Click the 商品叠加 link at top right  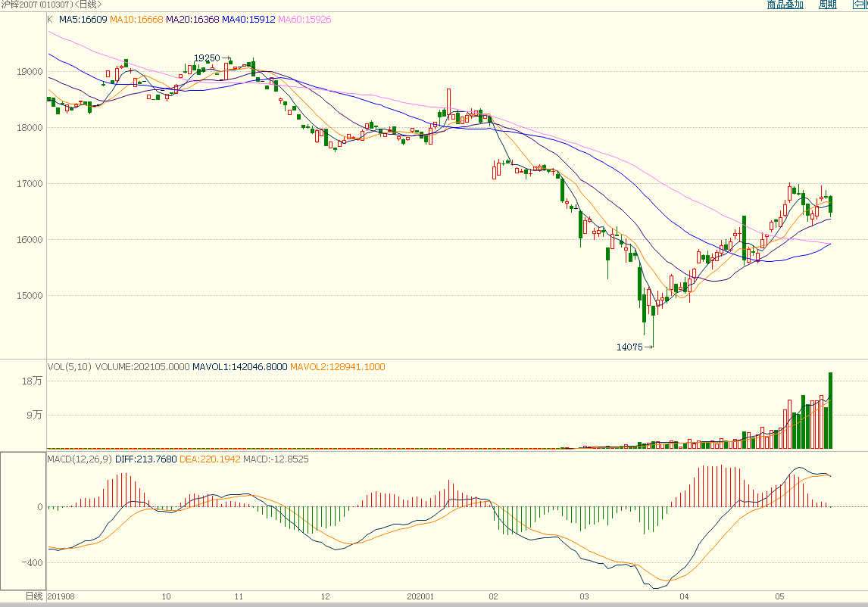[x=785, y=5]
